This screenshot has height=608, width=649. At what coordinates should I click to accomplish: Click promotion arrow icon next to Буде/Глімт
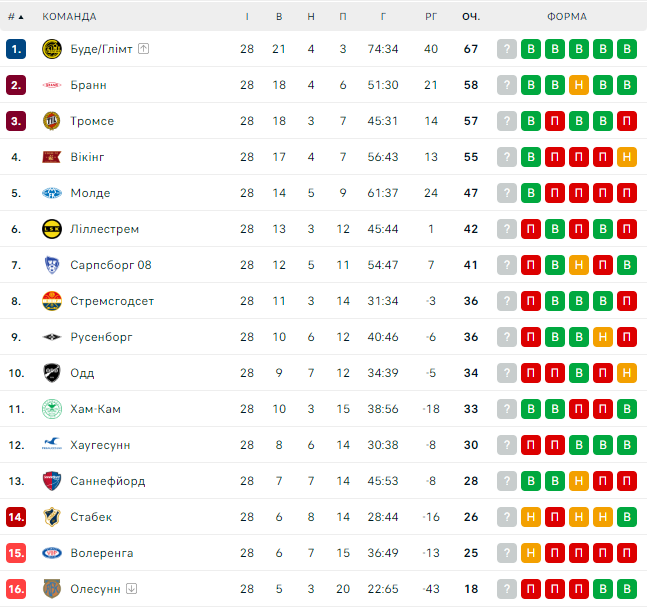pyautogui.click(x=143, y=49)
